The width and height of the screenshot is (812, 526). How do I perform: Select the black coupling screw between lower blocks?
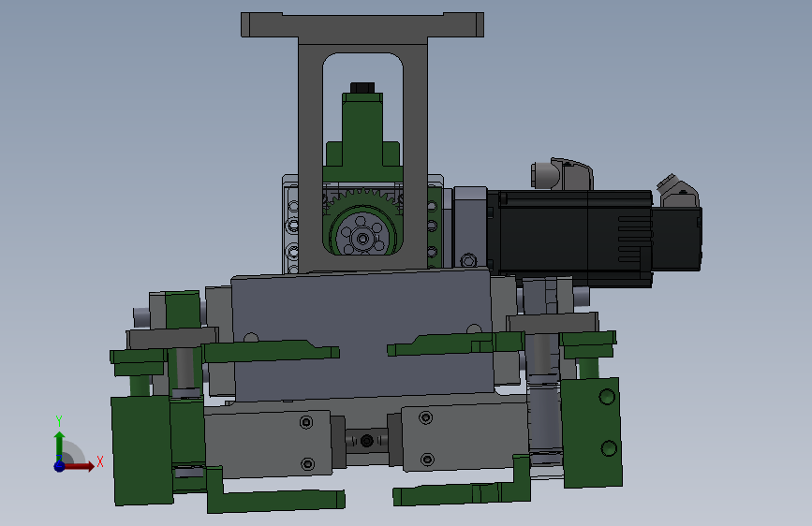tap(366, 441)
